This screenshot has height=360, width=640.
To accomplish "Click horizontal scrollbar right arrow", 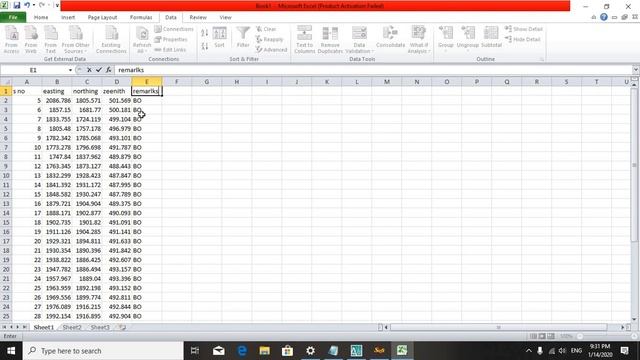I will 622,327.
